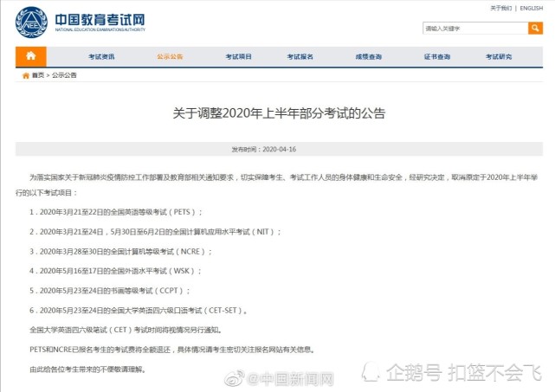Image resolution: width=555 pixels, height=392 pixels.
Task: Click the NEEA circular logo
Action: click(x=31, y=22)
